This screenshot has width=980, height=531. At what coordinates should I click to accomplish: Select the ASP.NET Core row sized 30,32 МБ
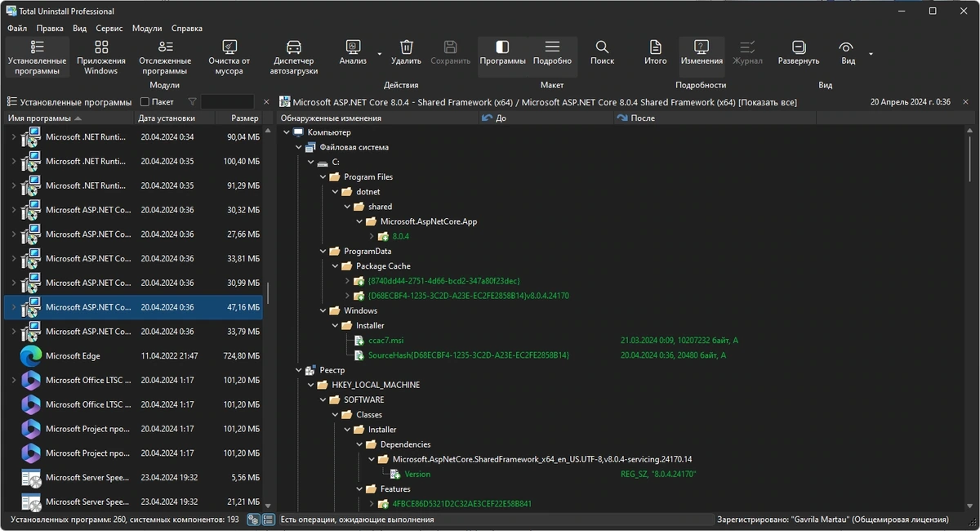(x=133, y=210)
